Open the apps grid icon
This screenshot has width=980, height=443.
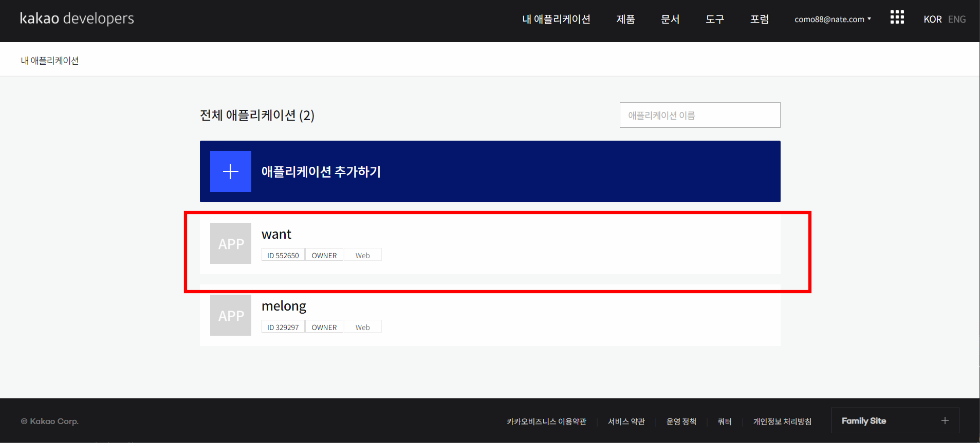897,17
